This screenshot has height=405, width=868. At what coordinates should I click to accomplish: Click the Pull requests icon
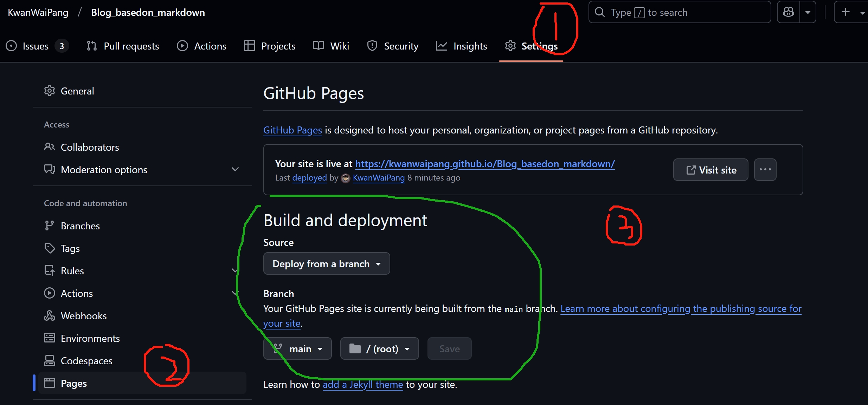coord(92,46)
